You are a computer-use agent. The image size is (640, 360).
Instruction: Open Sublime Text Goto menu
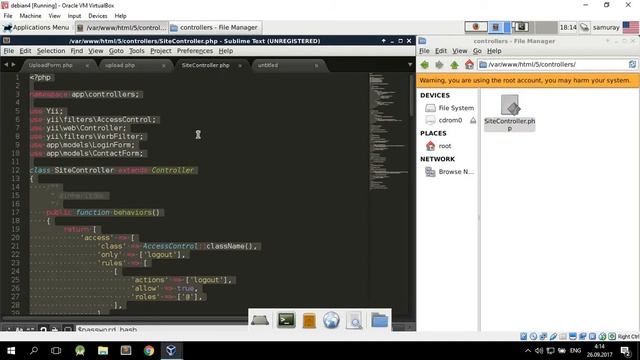point(116,51)
